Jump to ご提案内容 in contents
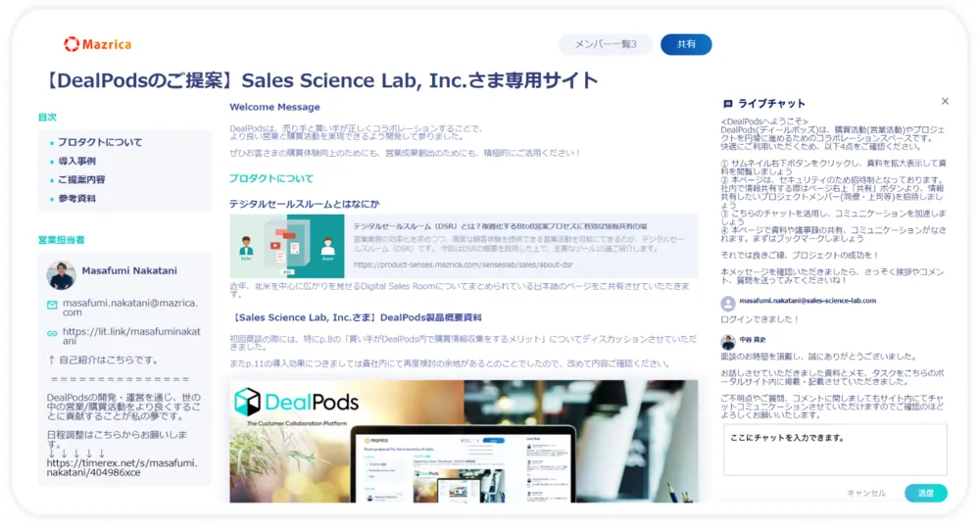The image size is (980, 528). 81,180
